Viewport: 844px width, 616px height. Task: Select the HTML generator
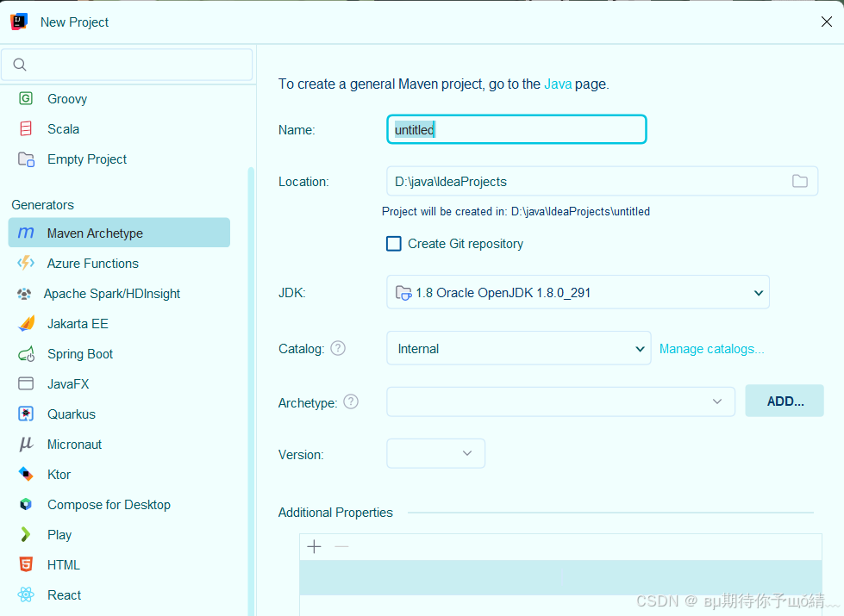click(64, 565)
